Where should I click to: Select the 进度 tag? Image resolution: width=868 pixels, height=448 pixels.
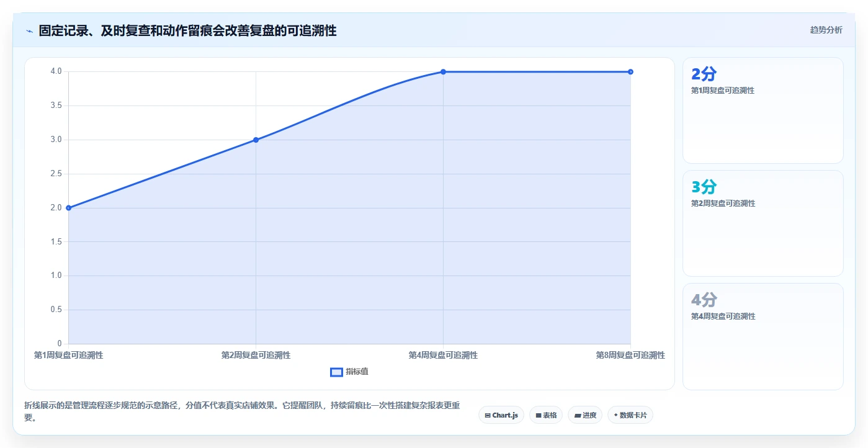click(x=585, y=415)
